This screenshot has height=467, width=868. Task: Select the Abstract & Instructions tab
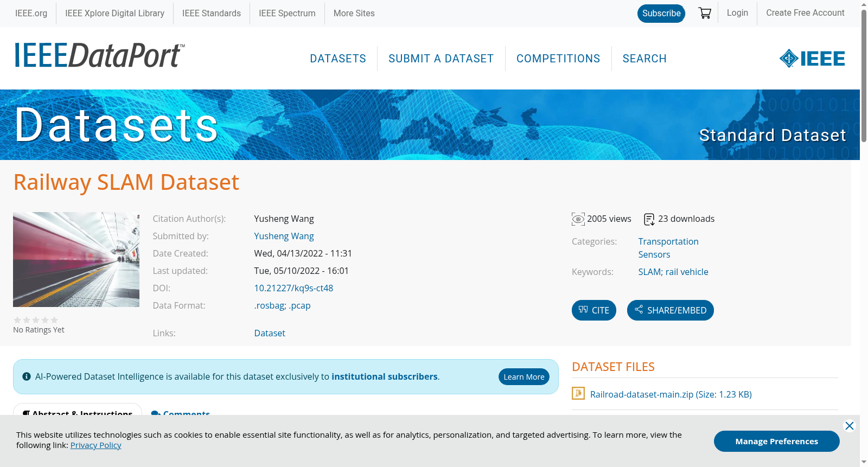[78, 410]
